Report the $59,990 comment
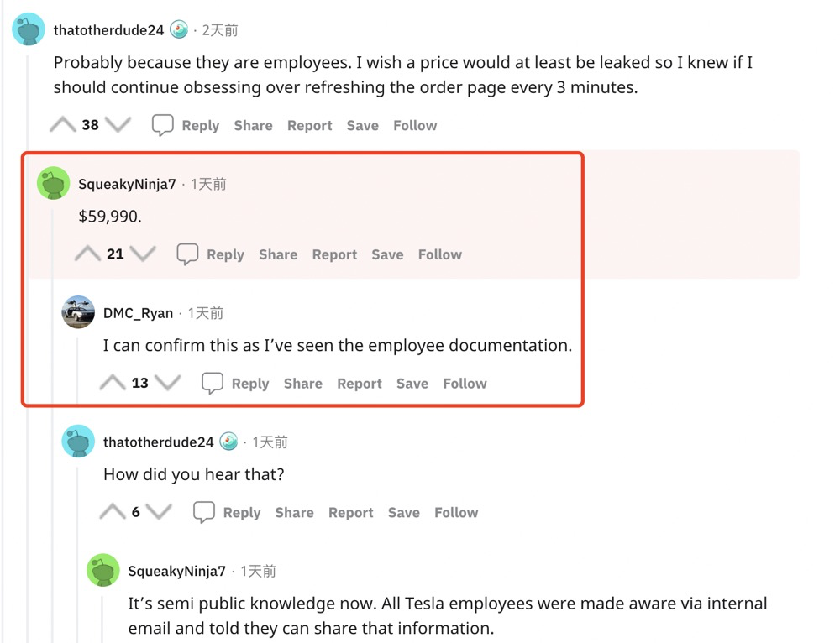840x643 pixels. (x=334, y=254)
